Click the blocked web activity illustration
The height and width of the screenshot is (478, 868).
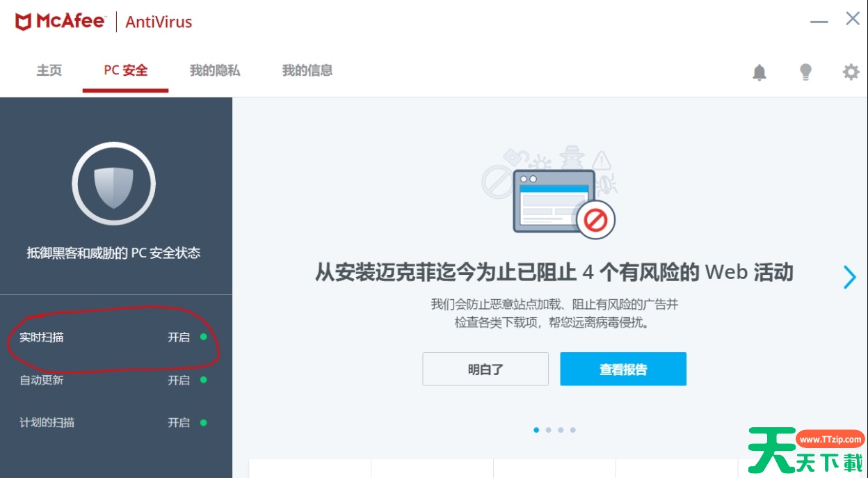pos(550,193)
